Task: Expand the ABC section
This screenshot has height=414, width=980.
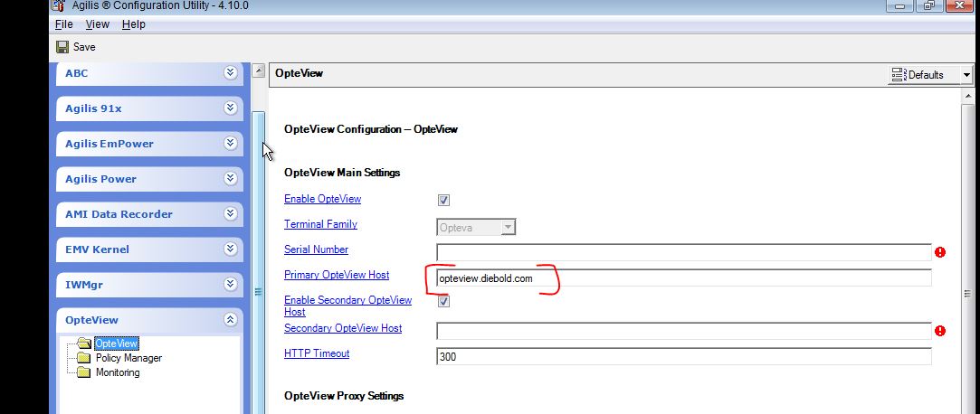Action: tap(231, 72)
